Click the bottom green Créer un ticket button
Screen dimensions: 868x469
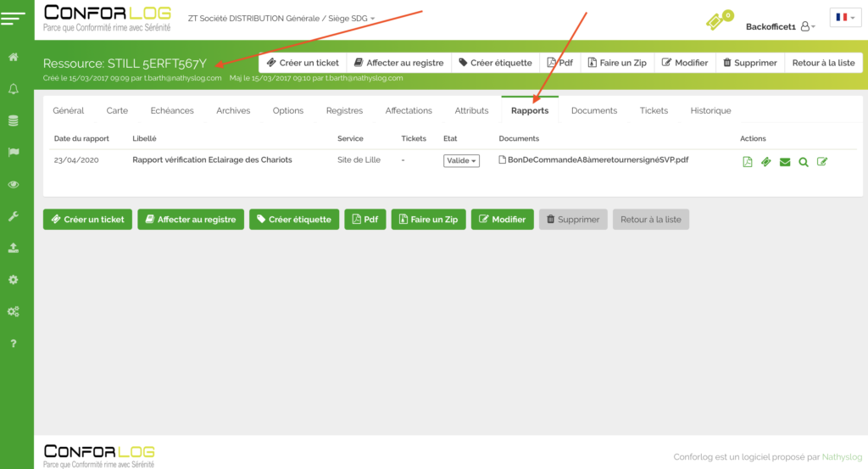point(88,220)
